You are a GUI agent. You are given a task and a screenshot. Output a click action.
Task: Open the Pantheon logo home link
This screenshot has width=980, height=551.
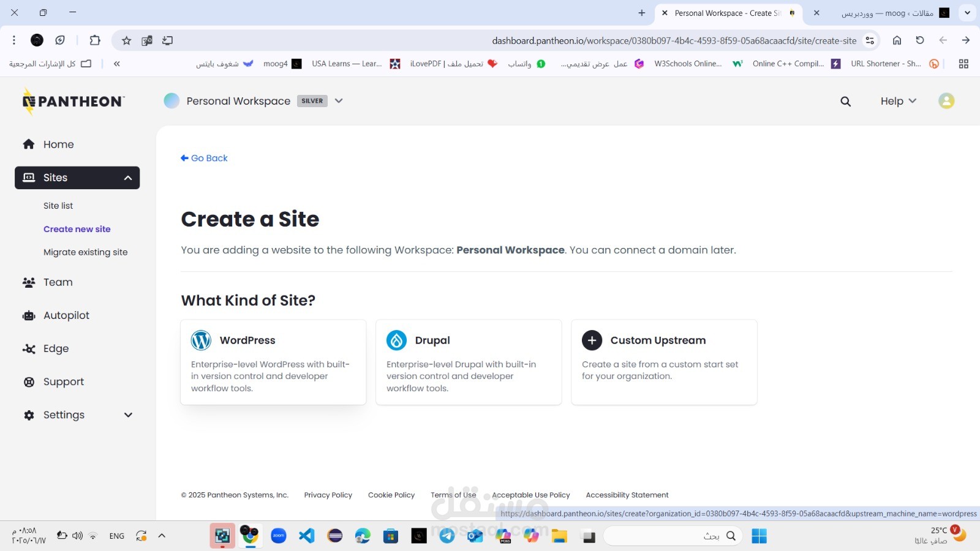pyautogui.click(x=73, y=102)
